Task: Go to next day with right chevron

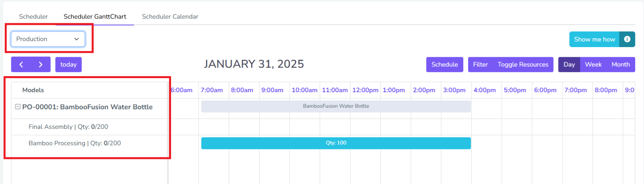Action: [x=41, y=64]
